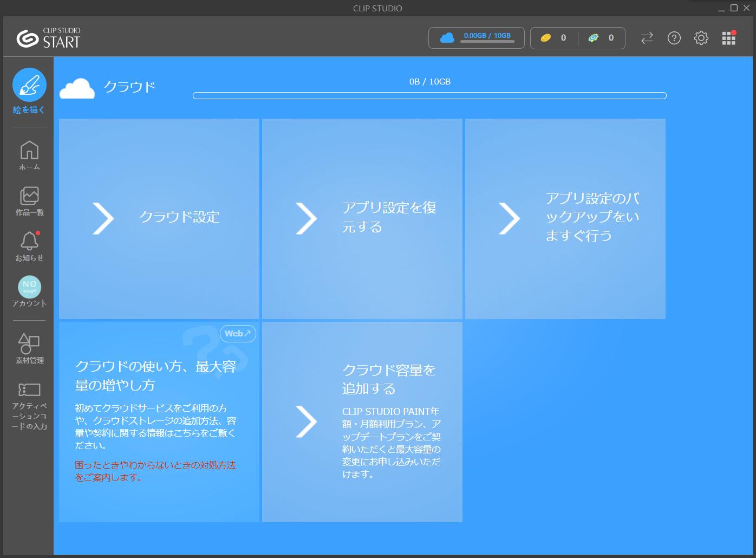This screenshot has height=558, width=756.
Task: Open the クラウド設定 tile
Action: (x=159, y=218)
